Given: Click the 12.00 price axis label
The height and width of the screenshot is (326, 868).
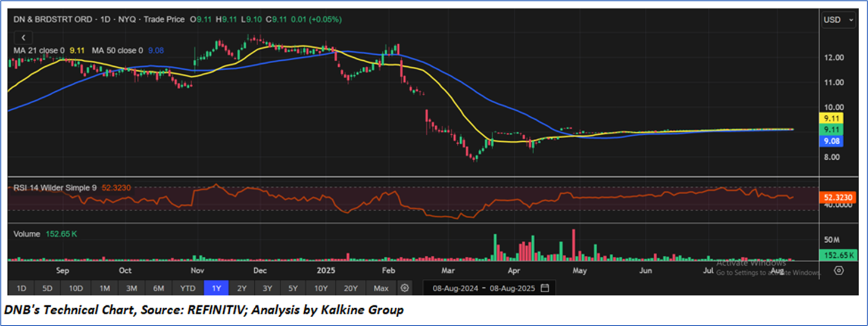Looking at the screenshot, I should point(834,58).
